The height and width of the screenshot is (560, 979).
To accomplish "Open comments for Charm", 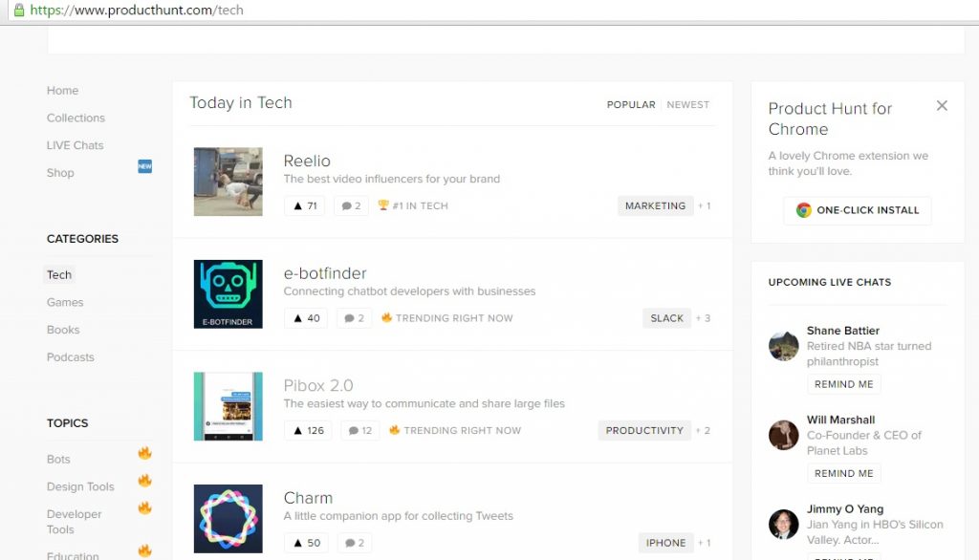I will (353, 543).
